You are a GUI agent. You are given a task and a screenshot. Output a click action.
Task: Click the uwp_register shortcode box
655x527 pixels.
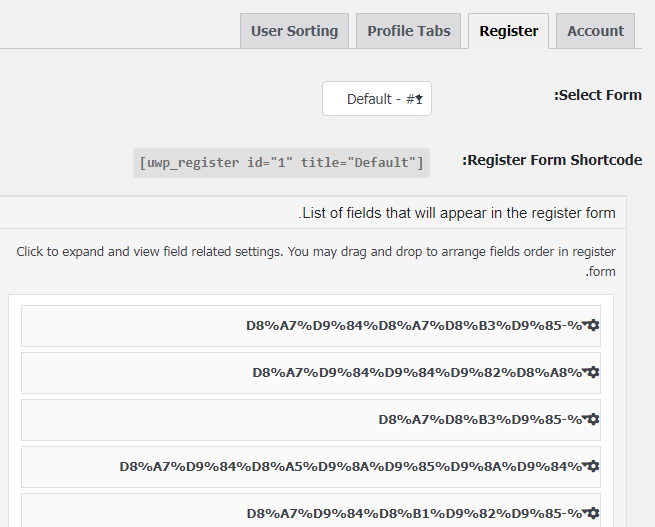tap(281, 163)
